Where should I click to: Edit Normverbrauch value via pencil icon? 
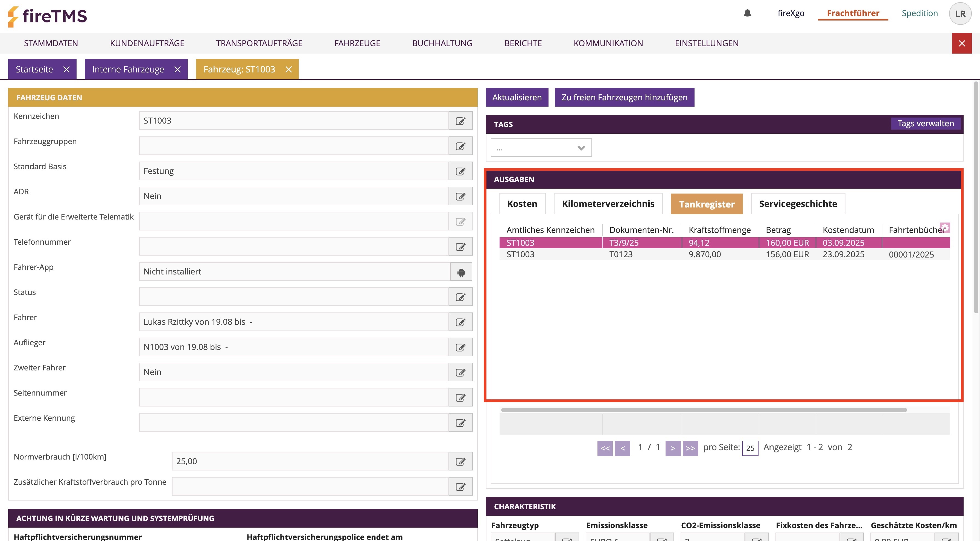click(460, 461)
